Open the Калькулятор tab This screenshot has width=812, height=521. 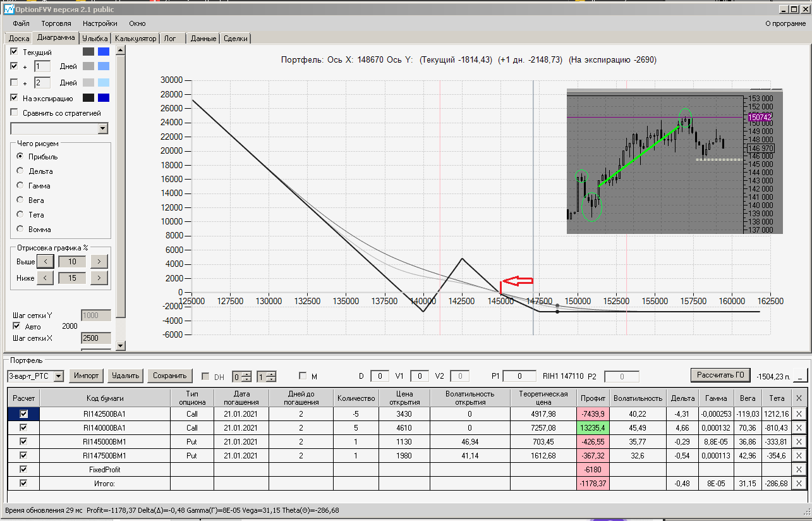(135, 38)
